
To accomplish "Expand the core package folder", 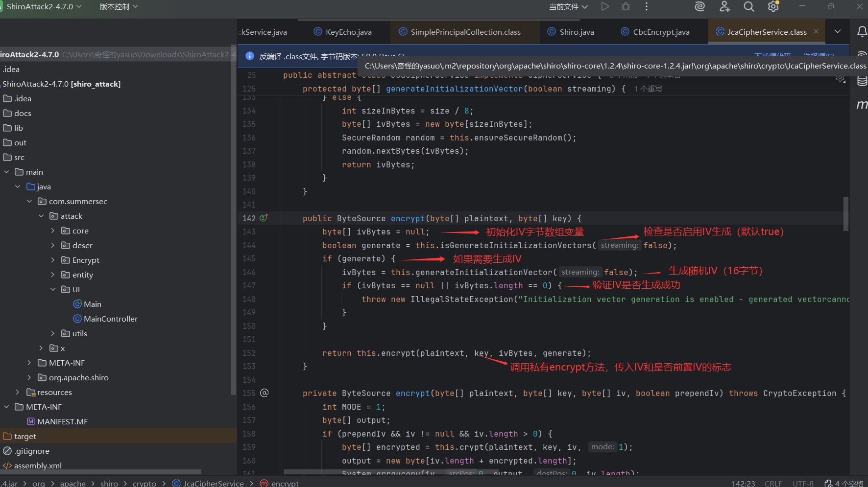I will pos(53,231).
